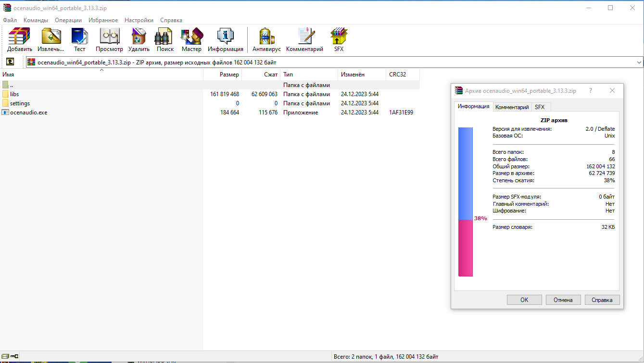Screen dimensions: 644x363
Task: Click the compression ratio bar graph
Action: pyautogui.click(x=466, y=202)
